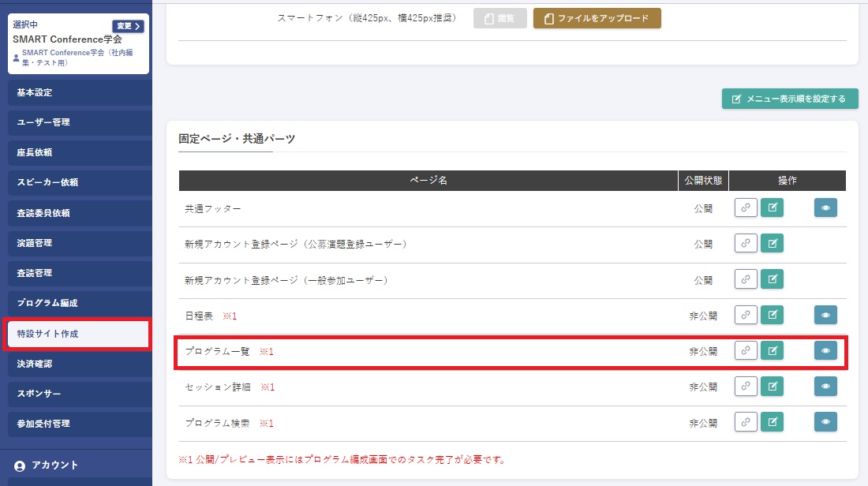Copy link for 新規アカウント登録ページ（一般参加ユーザー）

(x=746, y=279)
